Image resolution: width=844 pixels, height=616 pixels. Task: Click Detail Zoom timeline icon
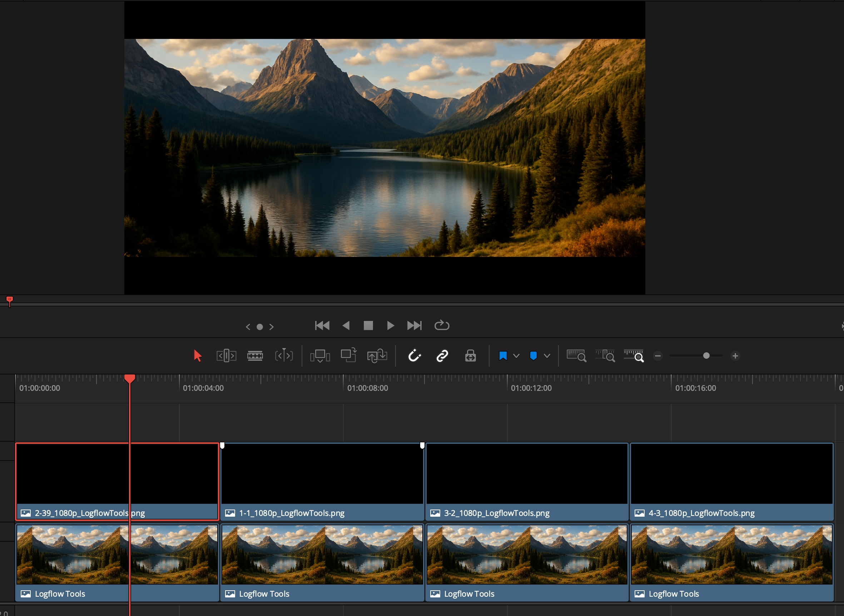pyautogui.click(x=605, y=356)
